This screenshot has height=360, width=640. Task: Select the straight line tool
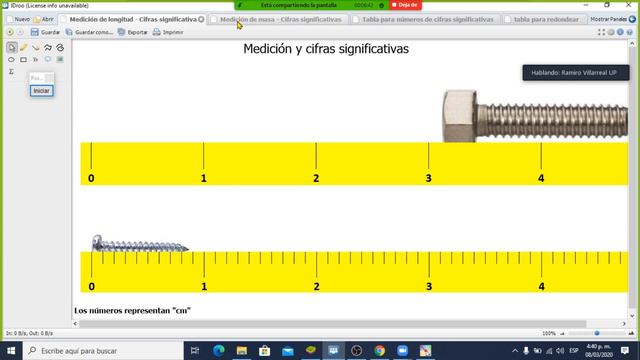[x=36, y=48]
